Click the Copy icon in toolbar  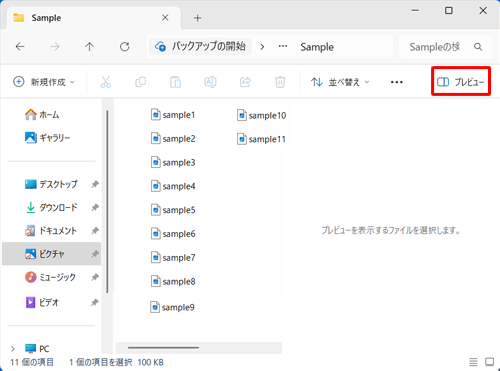click(x=141, y=82)
